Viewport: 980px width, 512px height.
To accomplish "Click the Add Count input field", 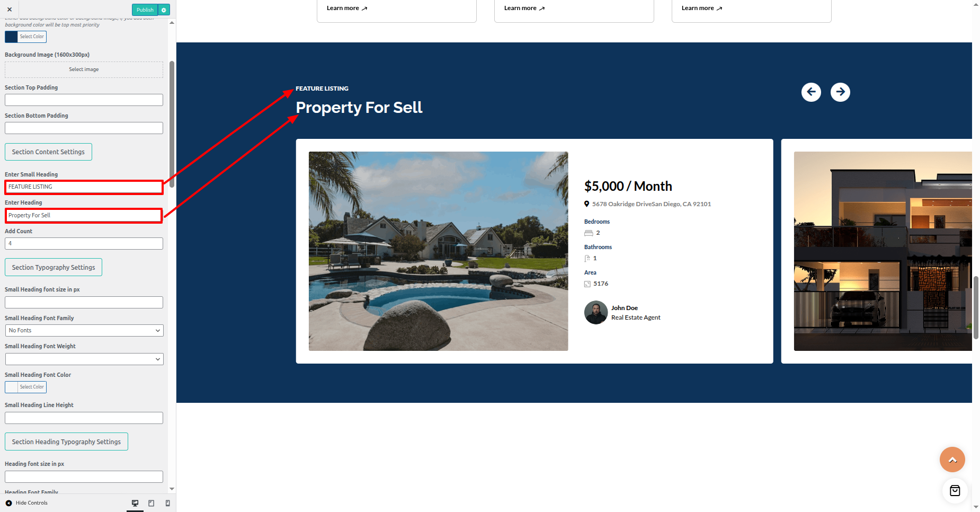I will pyautogui.click(x=84, y=243).
